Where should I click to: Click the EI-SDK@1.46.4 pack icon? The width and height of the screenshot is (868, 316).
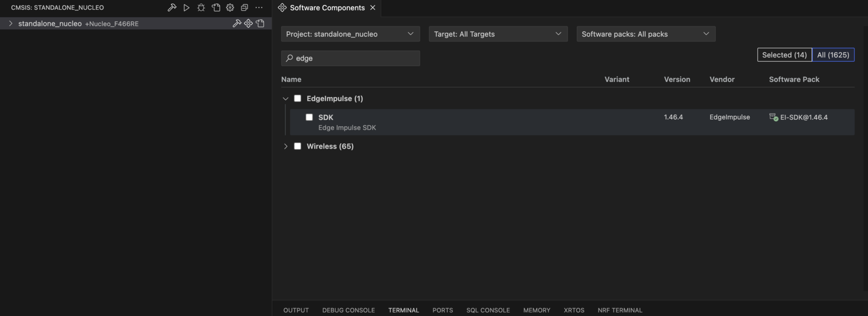774,117
